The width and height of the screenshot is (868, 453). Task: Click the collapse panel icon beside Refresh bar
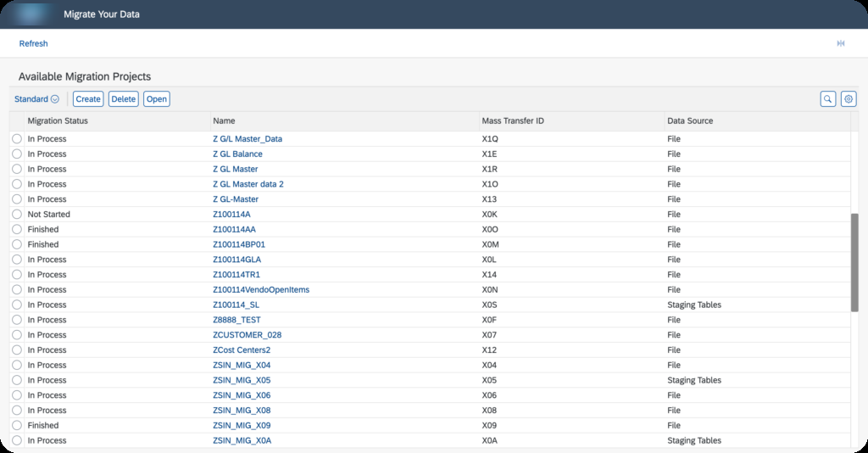pos(840,43)
